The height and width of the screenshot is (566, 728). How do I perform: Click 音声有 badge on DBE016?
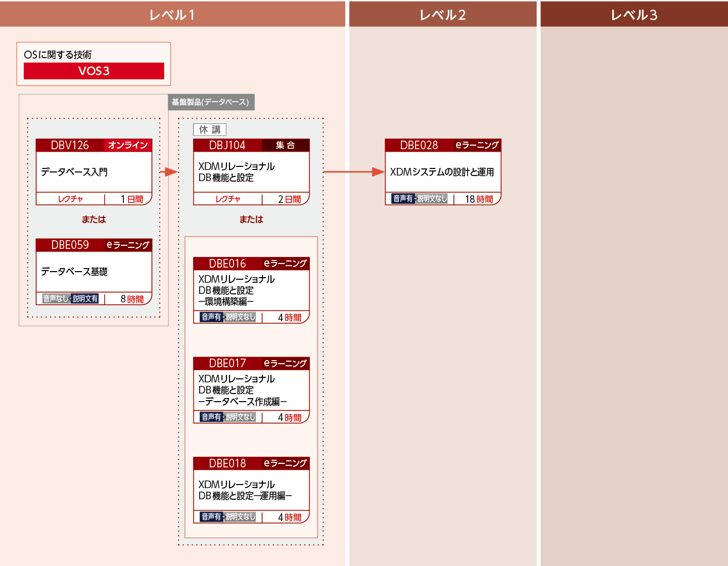click(211, 317)
